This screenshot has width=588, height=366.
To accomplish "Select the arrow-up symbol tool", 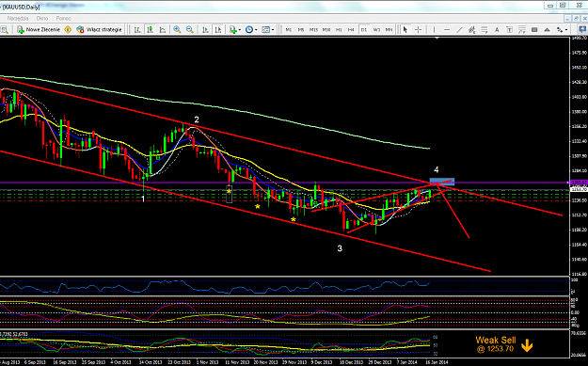I will click(x=548, y=29).
